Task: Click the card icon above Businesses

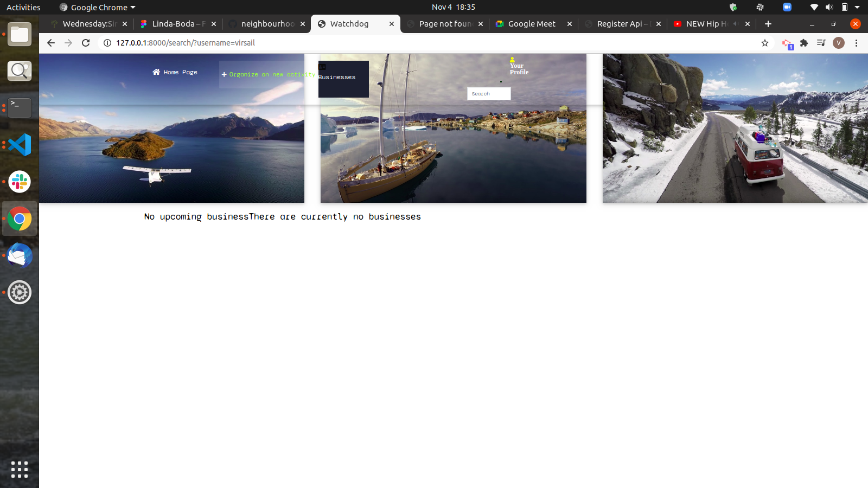Action: (322, 68)
